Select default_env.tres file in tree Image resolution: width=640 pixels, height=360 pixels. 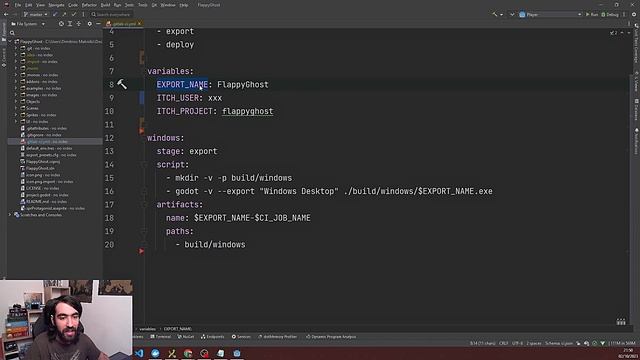(46, 148)
